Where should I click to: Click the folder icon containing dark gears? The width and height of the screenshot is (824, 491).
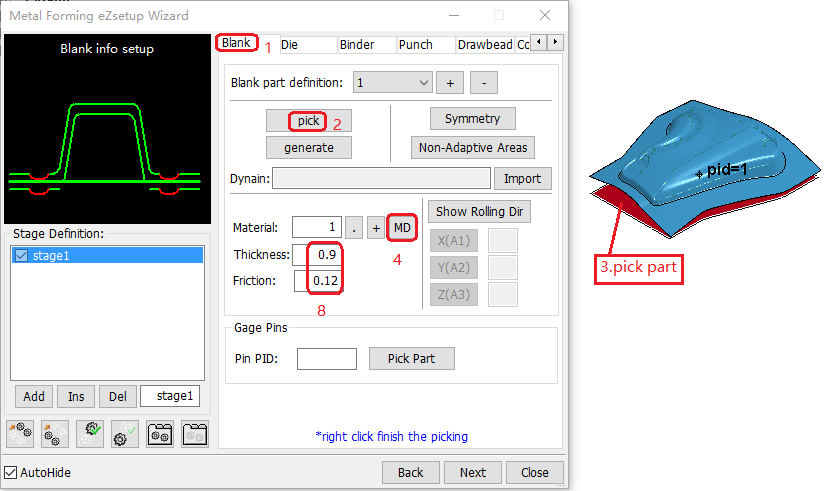coord(160,434)
